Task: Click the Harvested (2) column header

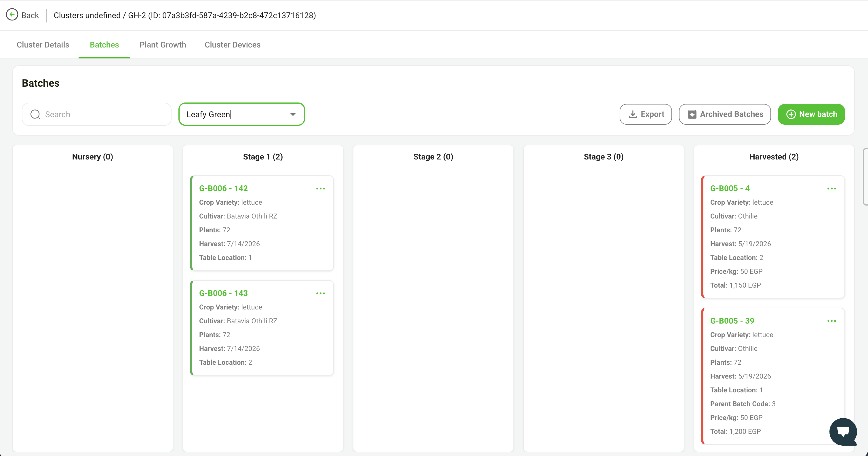Action: (774, 157)
